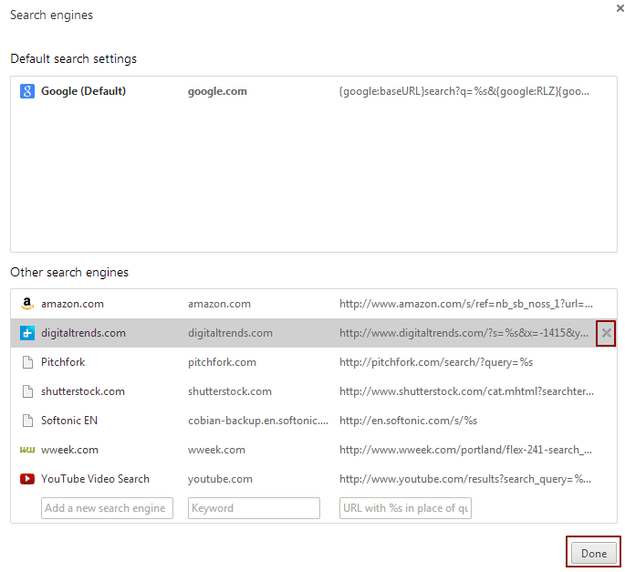Remove the digitaltrends.com search engine entry
This screenshot has height=572, width=625.
606,333
